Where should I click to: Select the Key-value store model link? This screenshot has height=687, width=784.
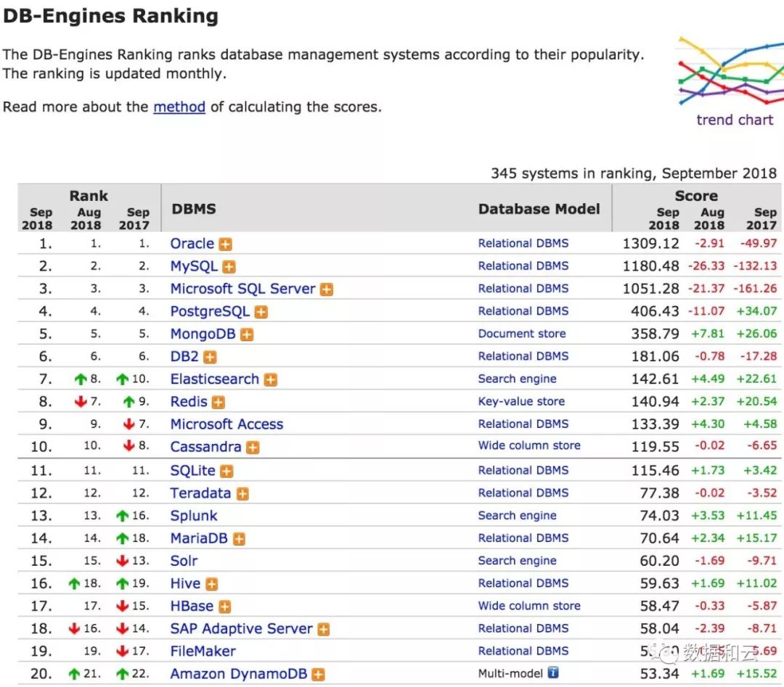point(520,401)
